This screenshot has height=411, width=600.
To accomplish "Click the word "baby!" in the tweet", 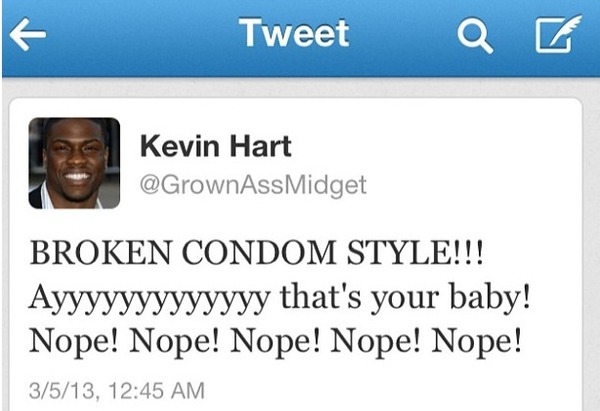I will [x=490, y=298].
